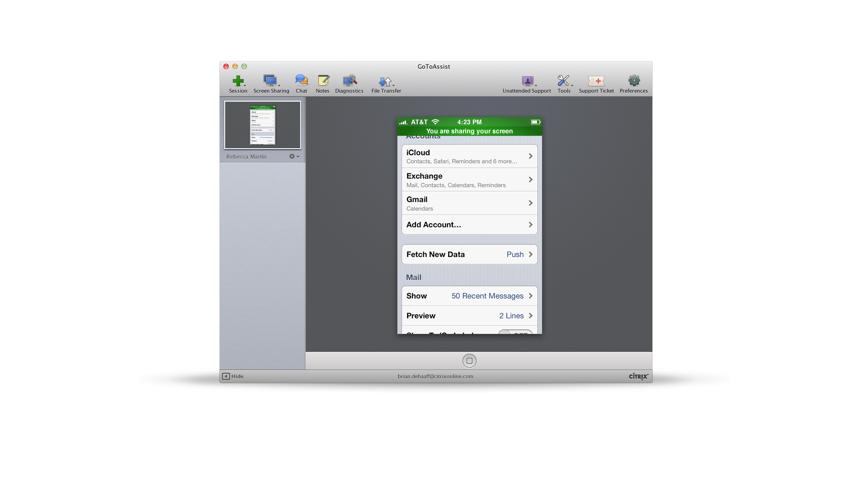The width and height of the screenshot is (868, 488).
Task: Click the Mail section header
Action: [414, 277]
